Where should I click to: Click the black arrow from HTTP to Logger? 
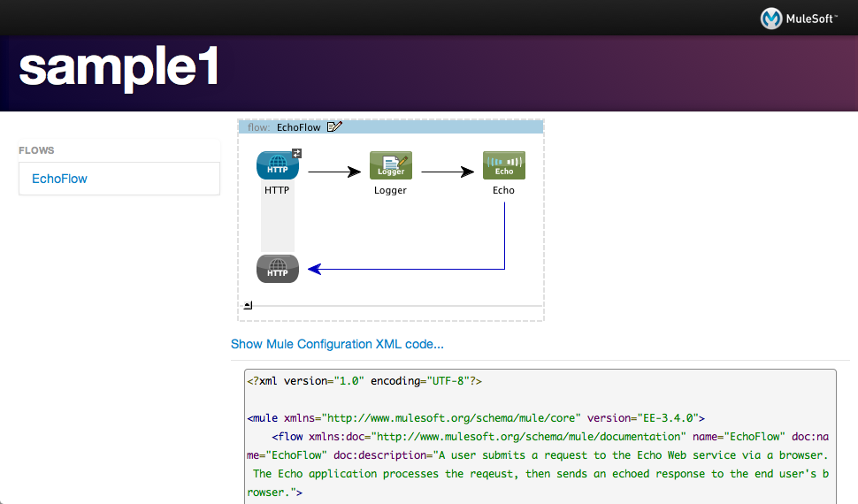coord(333,172)
